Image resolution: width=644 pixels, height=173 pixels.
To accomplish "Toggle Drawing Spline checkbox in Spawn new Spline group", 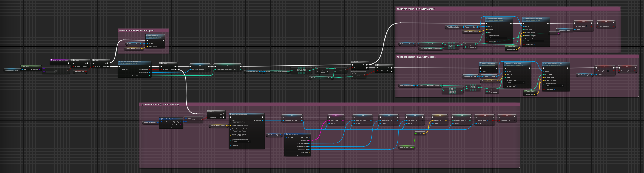I will tap(487, 120).
